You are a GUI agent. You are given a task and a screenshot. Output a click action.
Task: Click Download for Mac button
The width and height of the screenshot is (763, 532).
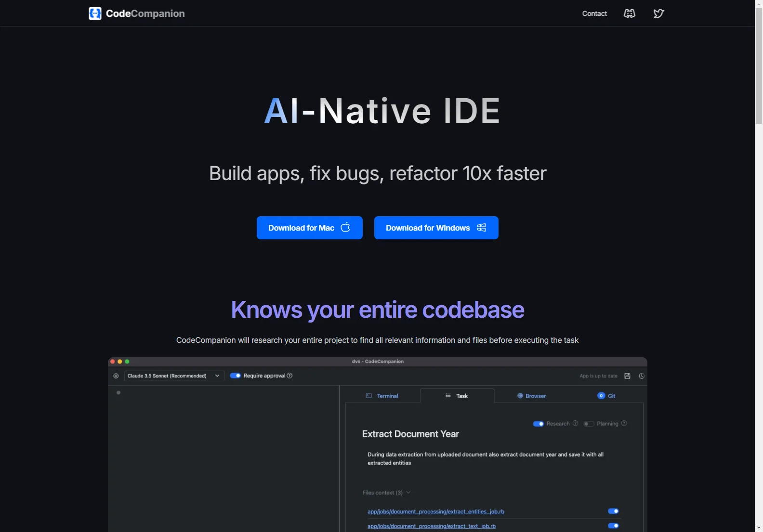point(310,228)
